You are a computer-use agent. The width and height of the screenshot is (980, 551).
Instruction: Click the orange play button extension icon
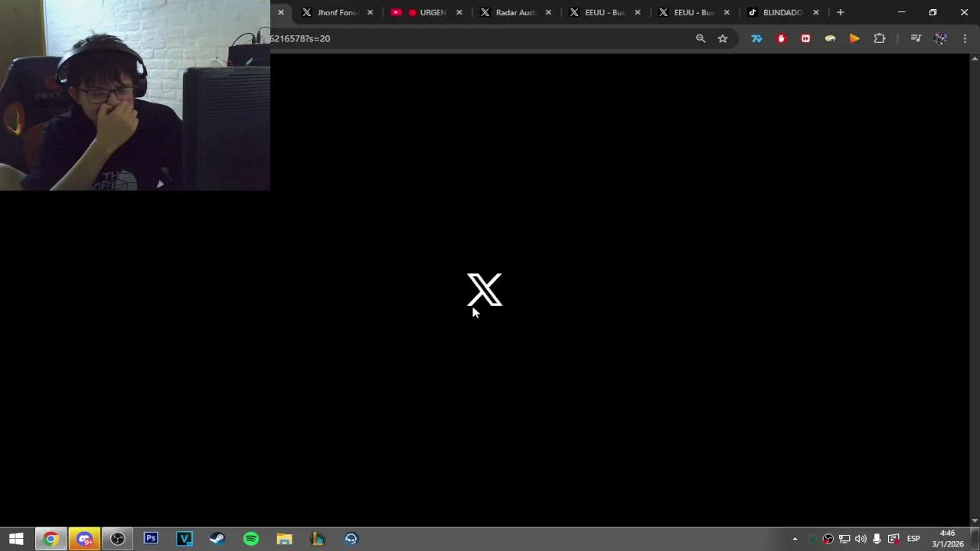click(854, 38)
